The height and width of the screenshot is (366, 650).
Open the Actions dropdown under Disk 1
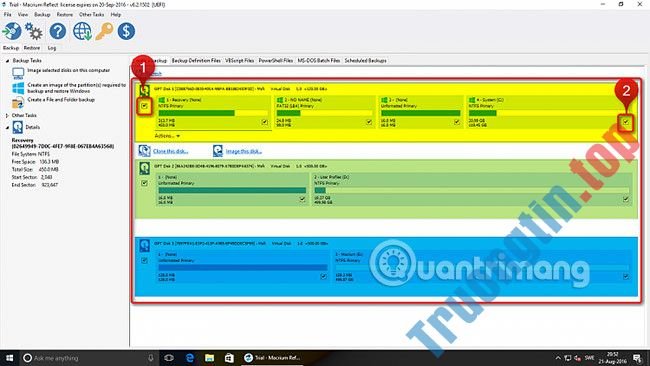point(167,136)
